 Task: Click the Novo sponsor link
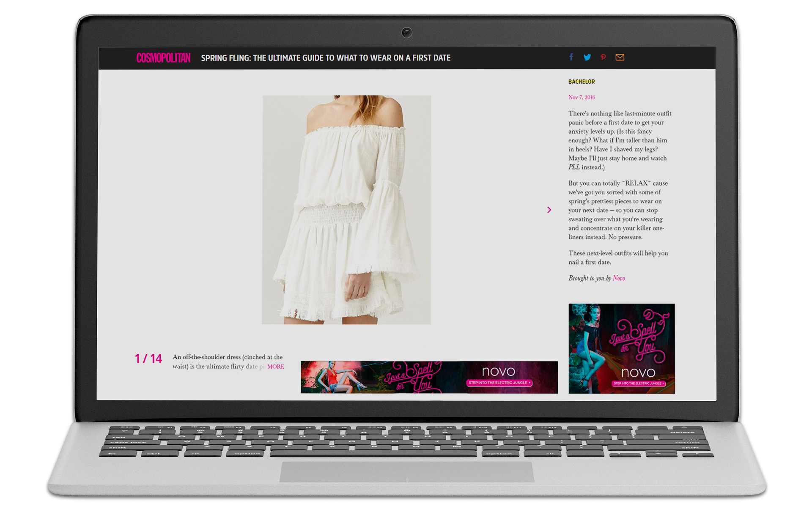pos(619,278)
